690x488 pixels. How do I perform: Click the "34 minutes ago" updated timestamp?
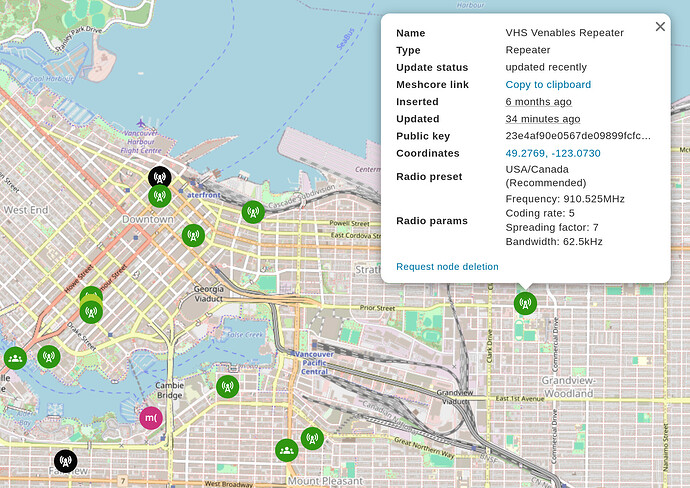point(542,119)
